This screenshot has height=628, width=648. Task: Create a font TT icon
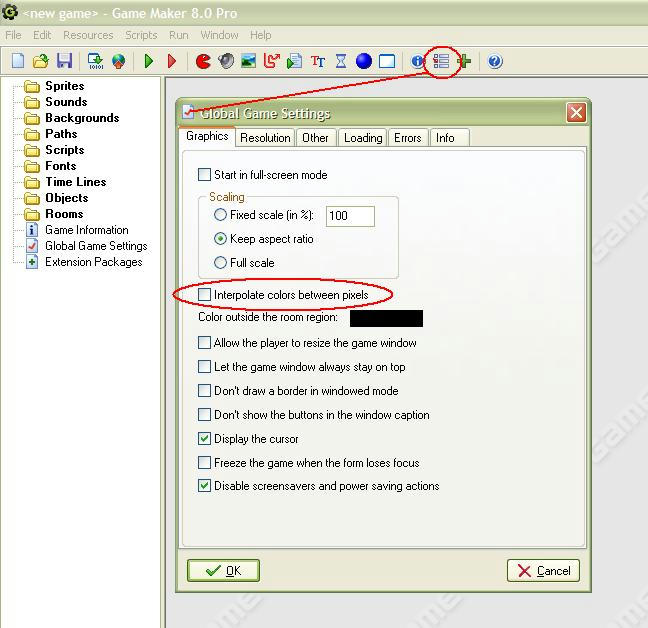click(318, 61)
